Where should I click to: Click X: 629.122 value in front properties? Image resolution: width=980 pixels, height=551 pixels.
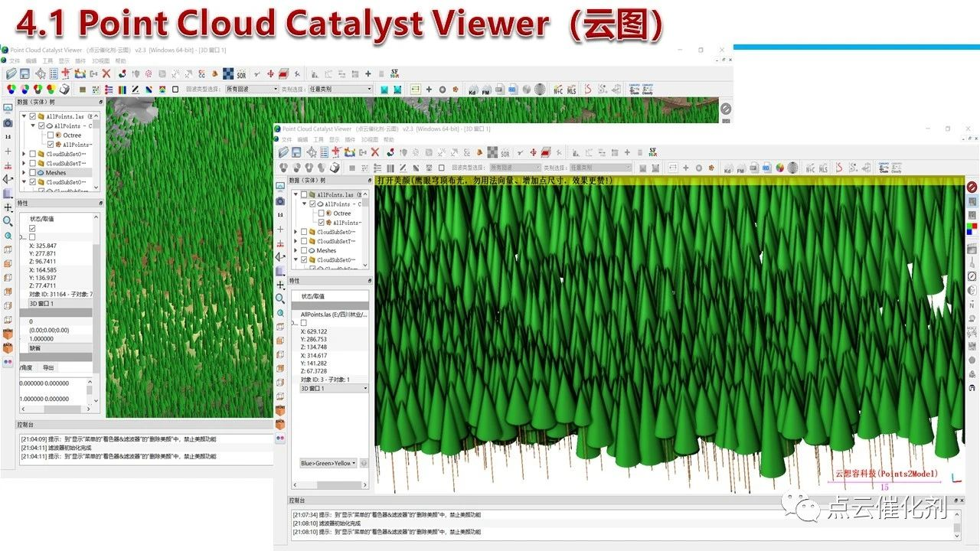pyautogui.click(x=314, y=331)
